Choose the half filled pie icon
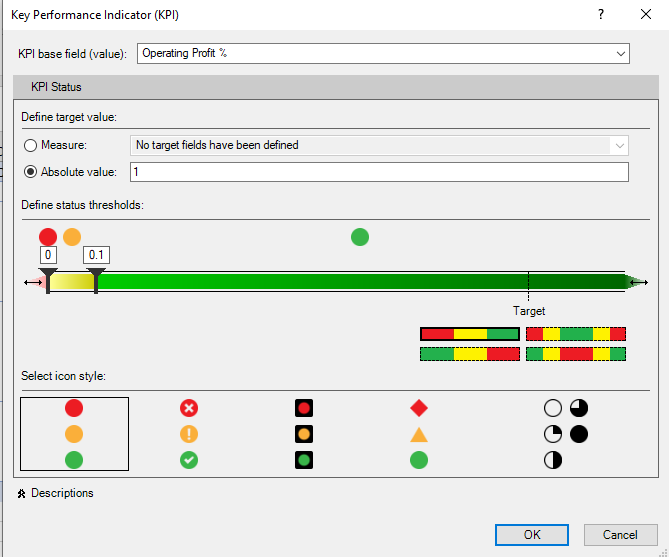Image resolution: width=669 pixels, height=557 pixels. pos(553,460)
